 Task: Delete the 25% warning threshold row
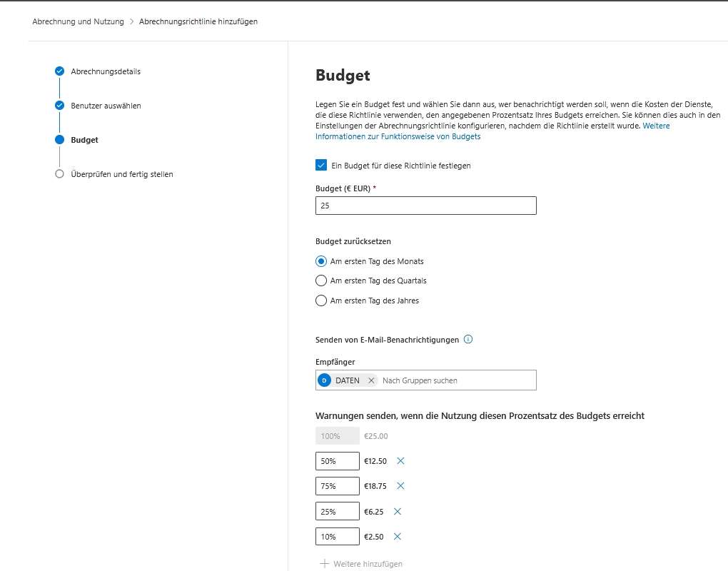coord(397,511)
